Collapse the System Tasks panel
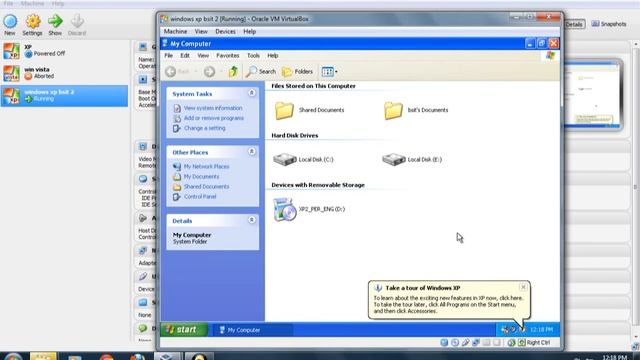Viewport: 640px width, 360px height. (x=252, y=93)
